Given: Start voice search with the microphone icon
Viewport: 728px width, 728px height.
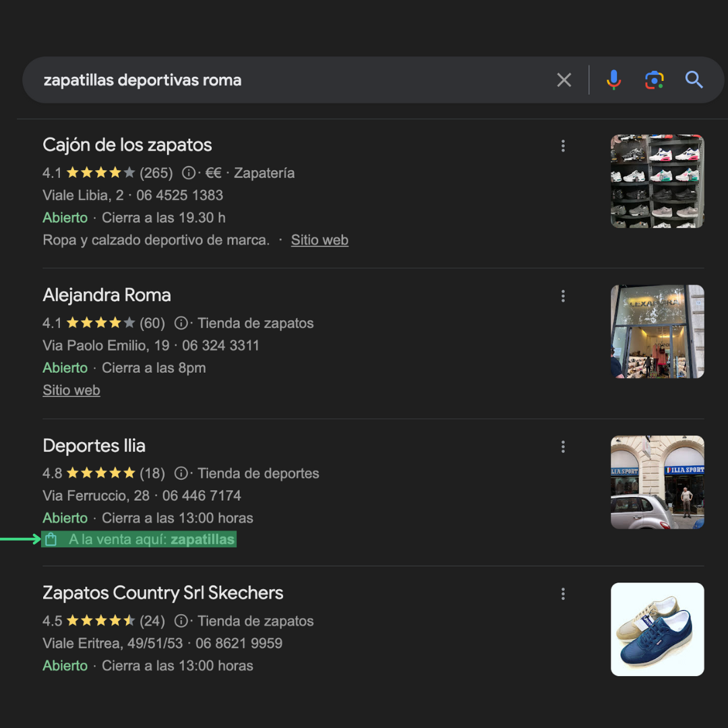Looking at the screenshot, I should click(x=613, y=80).
